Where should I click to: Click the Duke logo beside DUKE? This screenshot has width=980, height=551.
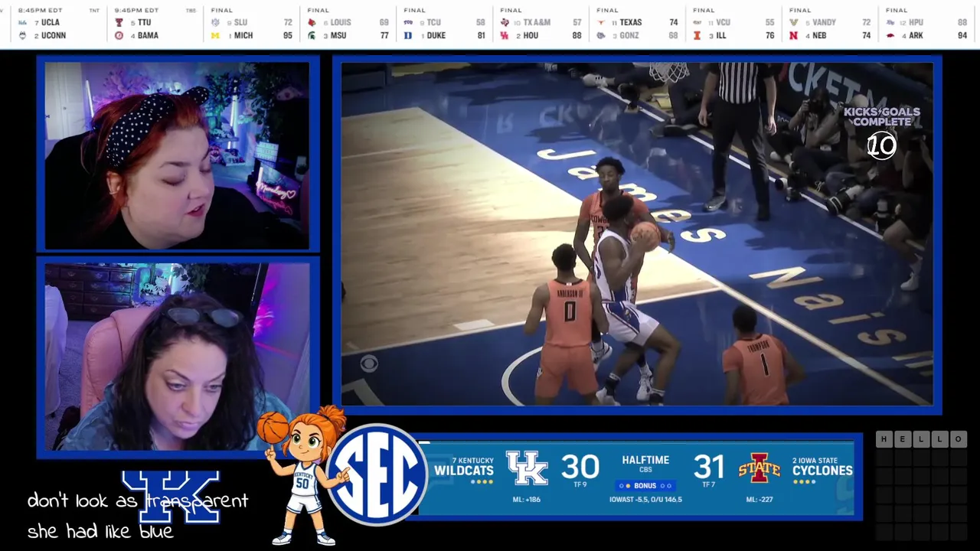(408, 35)
